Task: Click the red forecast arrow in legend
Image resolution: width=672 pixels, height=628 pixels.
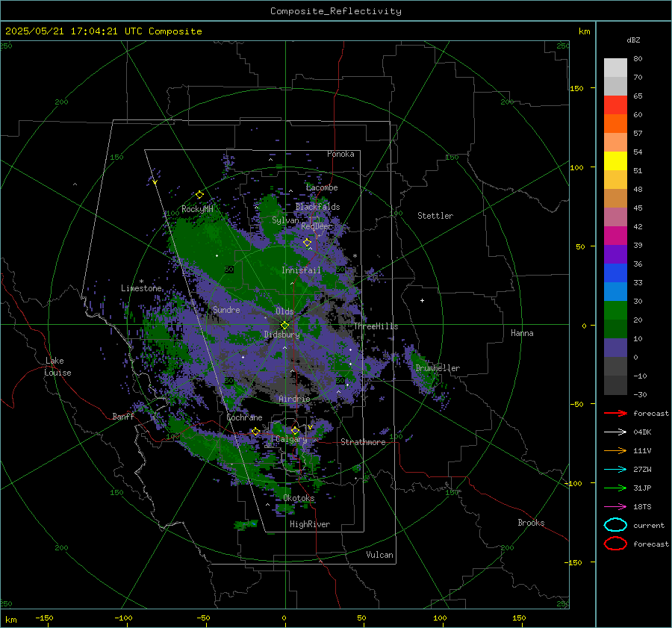Action: [x=615, y=413]
